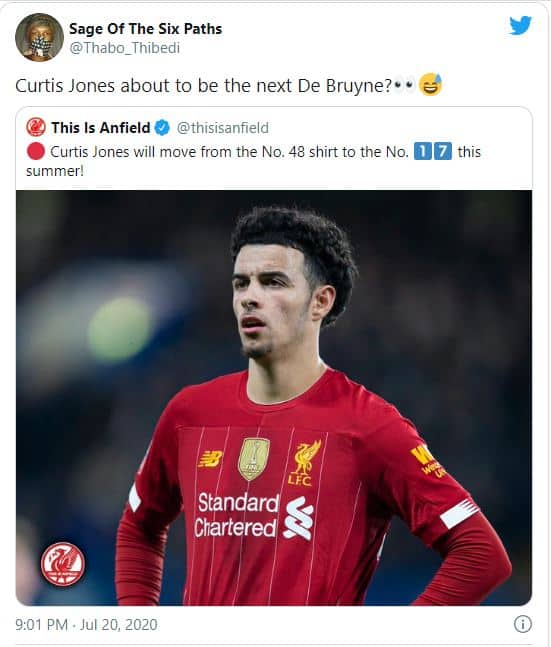Click the 9:01 PM Jul 20, 2020 timestamp
The image size is (551, 647).
pos(86,624)
